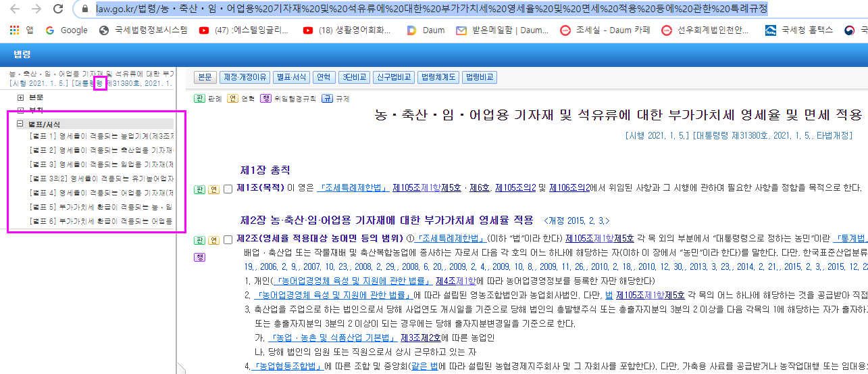Open 법령체계도 diagram
Viewport: 868px width, 374px height.
click(x=438, y=77)
